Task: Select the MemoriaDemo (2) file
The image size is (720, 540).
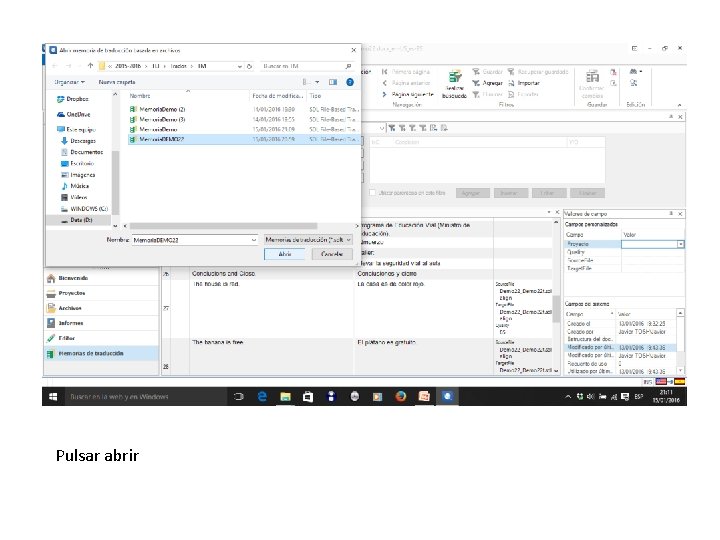Action: (162, 109)
